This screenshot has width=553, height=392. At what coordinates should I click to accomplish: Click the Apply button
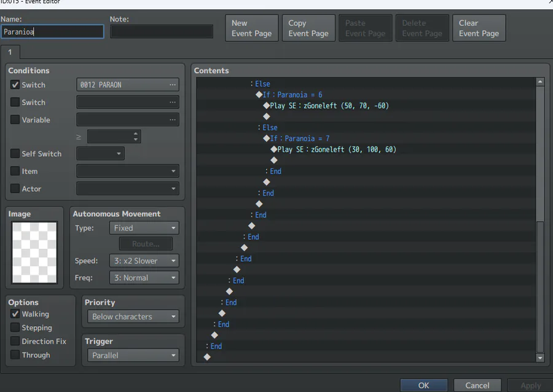[530, 385]
